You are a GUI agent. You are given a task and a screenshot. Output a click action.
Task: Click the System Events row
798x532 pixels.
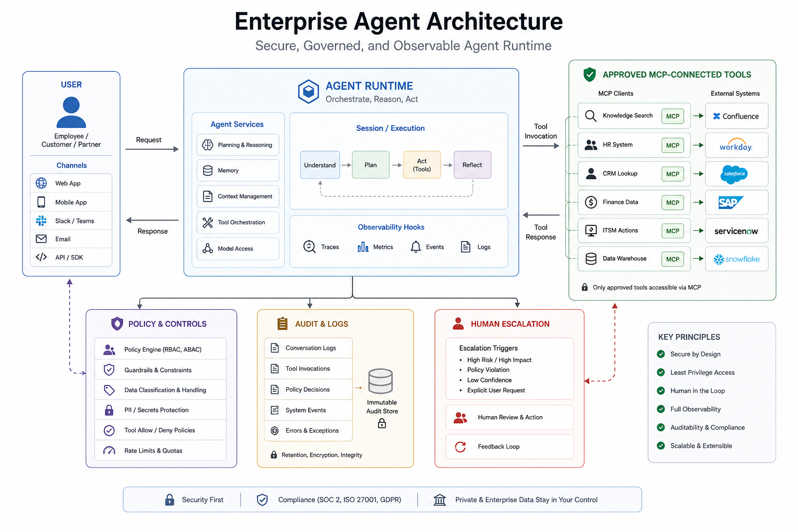[309, 410]
